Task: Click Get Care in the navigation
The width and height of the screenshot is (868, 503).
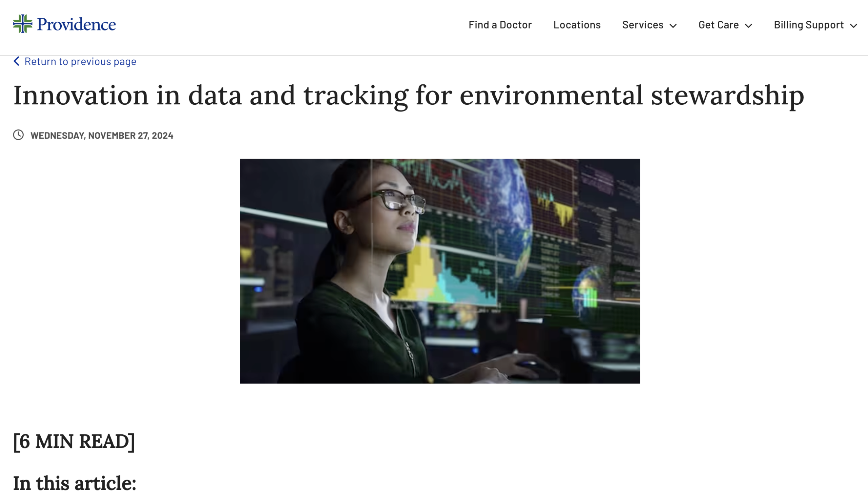Action: (x=718, y=25)
